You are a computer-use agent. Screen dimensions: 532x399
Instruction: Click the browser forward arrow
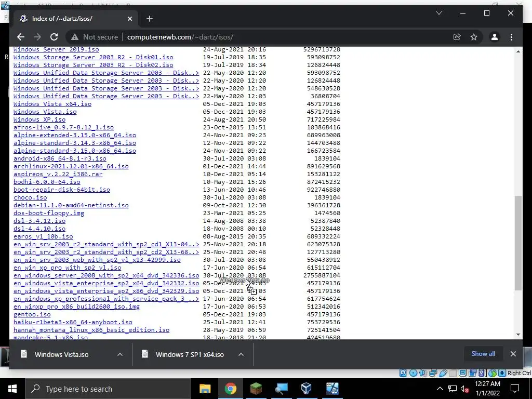tap(37, 37)
